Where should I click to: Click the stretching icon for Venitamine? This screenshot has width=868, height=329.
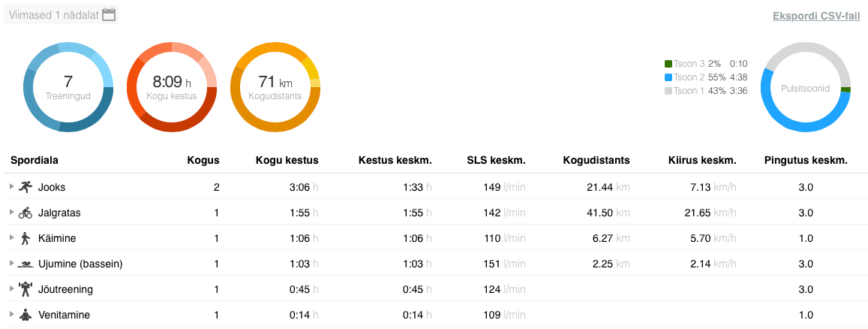26,315
